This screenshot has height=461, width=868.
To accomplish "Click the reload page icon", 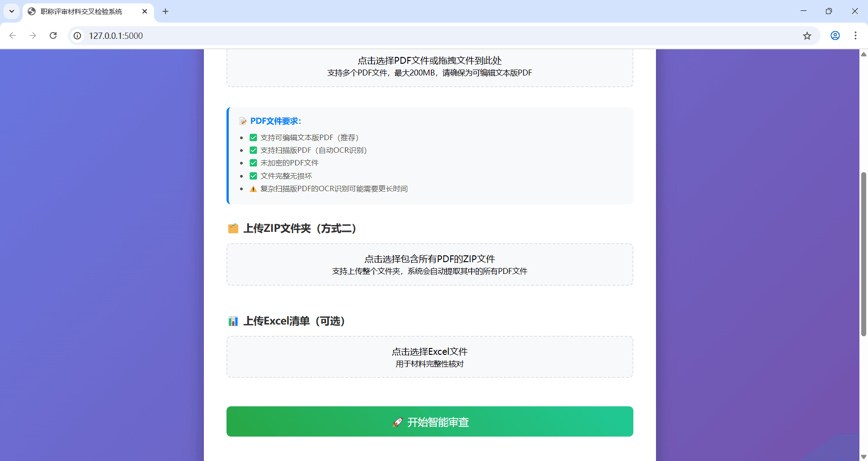I will point(53,36).
